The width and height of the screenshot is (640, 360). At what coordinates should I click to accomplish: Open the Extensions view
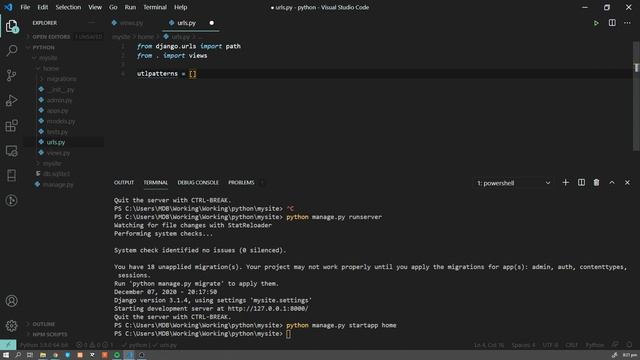11,126
